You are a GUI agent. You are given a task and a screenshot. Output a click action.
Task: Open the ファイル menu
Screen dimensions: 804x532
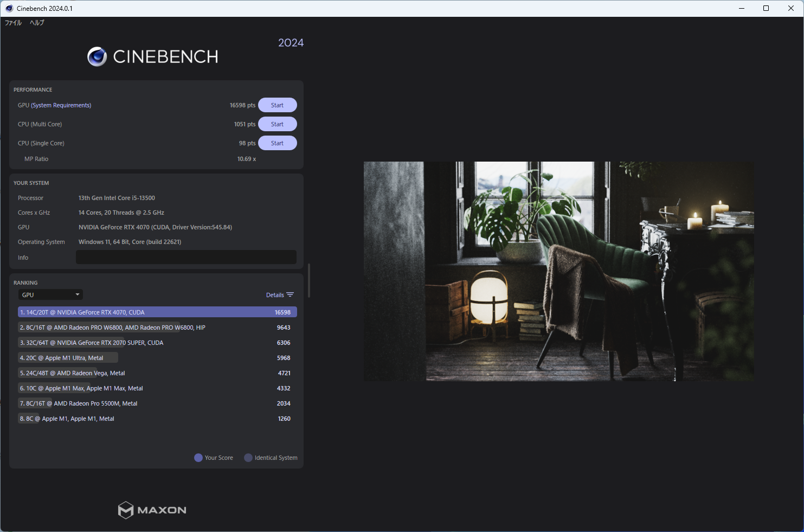tap(13, 23)
